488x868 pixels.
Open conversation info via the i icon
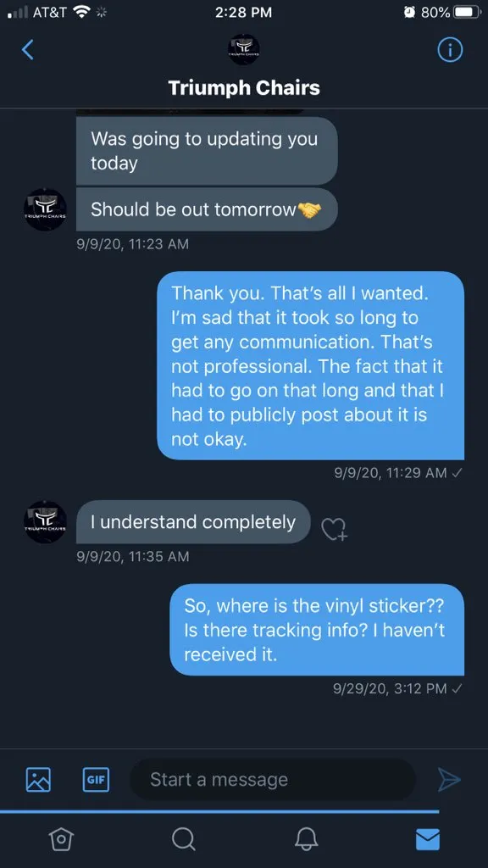click(449, 50)
